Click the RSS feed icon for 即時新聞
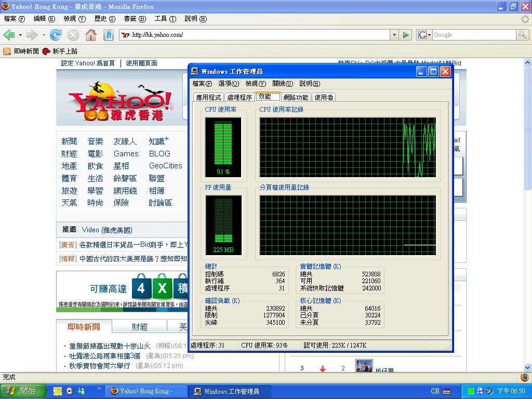Viewport: 532px width, 399px height. pos(7,51)
